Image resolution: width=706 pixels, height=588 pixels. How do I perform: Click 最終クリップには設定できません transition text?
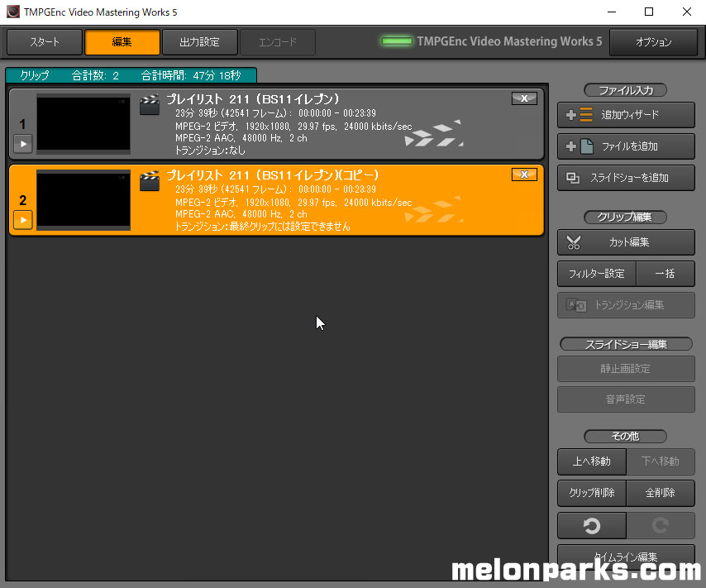click(290, 227)
